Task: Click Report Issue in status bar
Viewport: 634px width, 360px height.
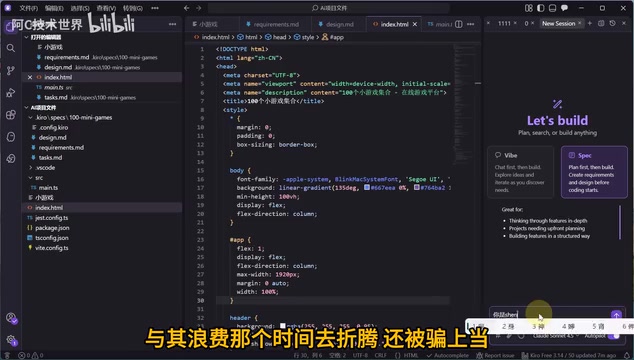Action: [x=495, y=356]
